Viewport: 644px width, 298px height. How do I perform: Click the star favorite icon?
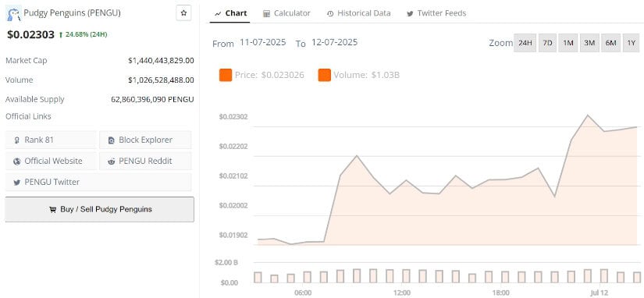[183, 13]
